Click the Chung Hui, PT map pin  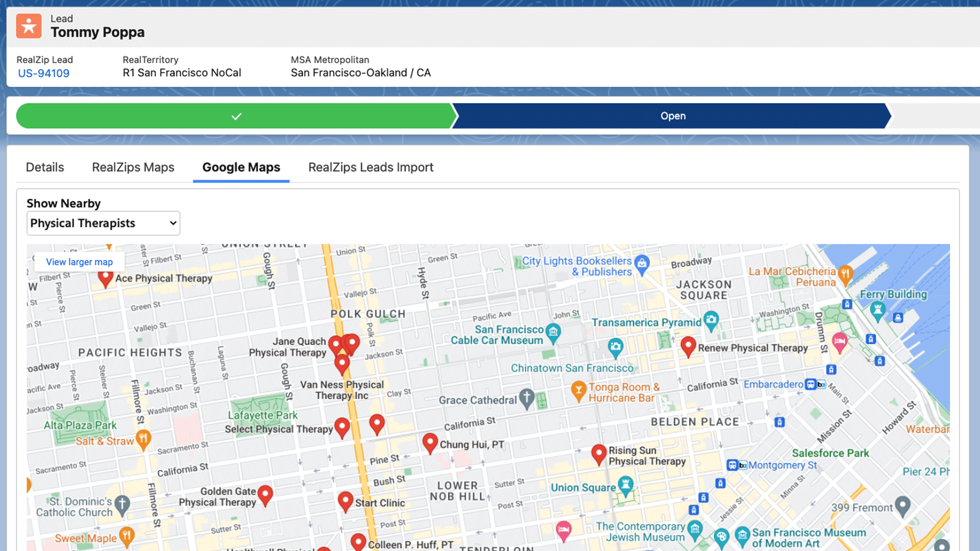430,443
